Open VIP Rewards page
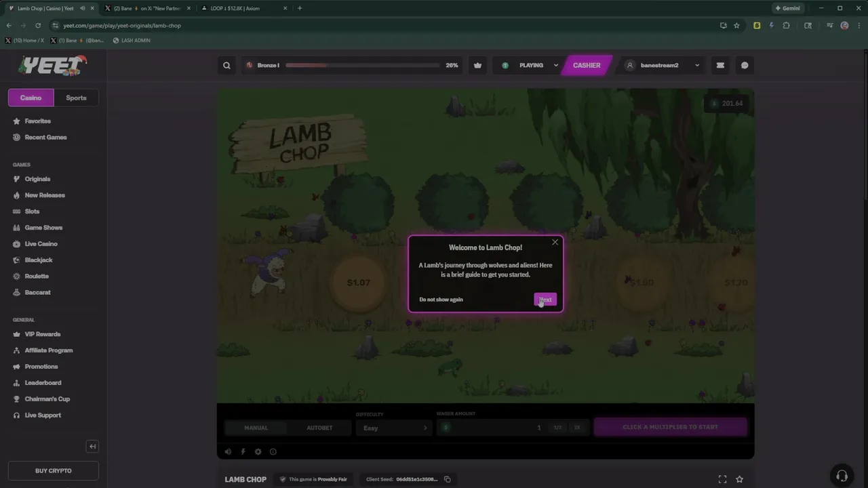This screenshot has height=488, width=868. 42,334
